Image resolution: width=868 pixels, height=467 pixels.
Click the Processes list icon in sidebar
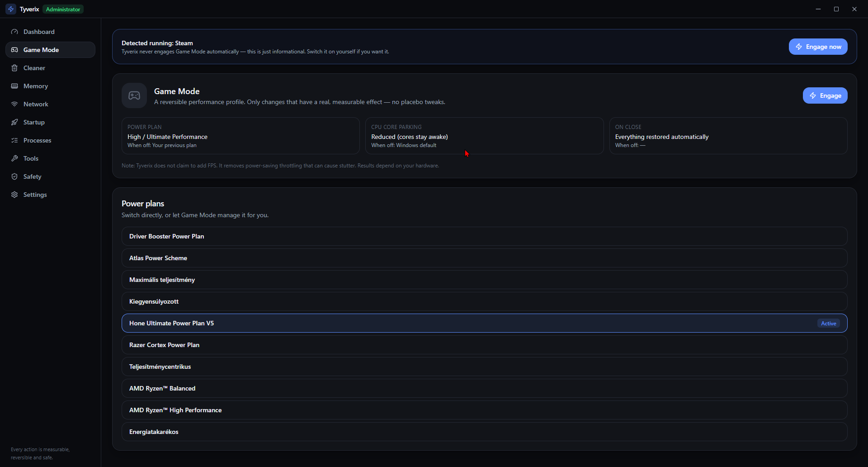click(x=14, y=140)
